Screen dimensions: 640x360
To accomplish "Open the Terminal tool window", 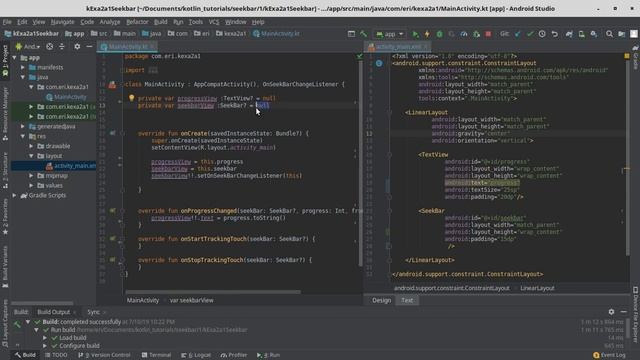I will tap(156, 355).
